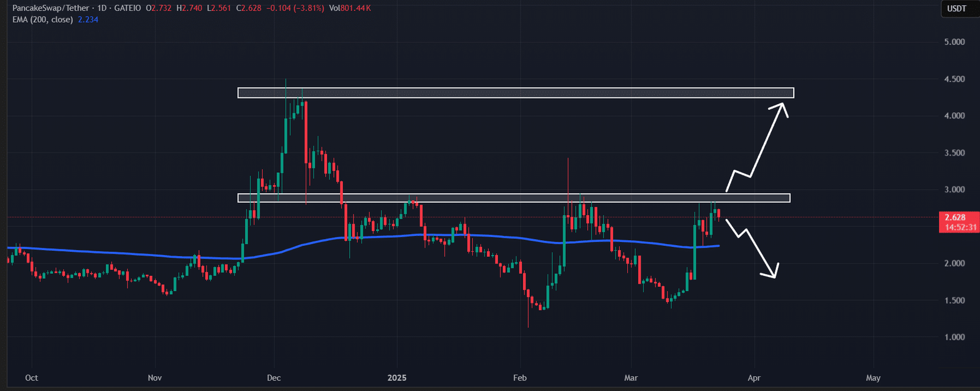Click the 1.000 price axis label
The height and width of the screenshot is (391, 980).
coord(954,337)
